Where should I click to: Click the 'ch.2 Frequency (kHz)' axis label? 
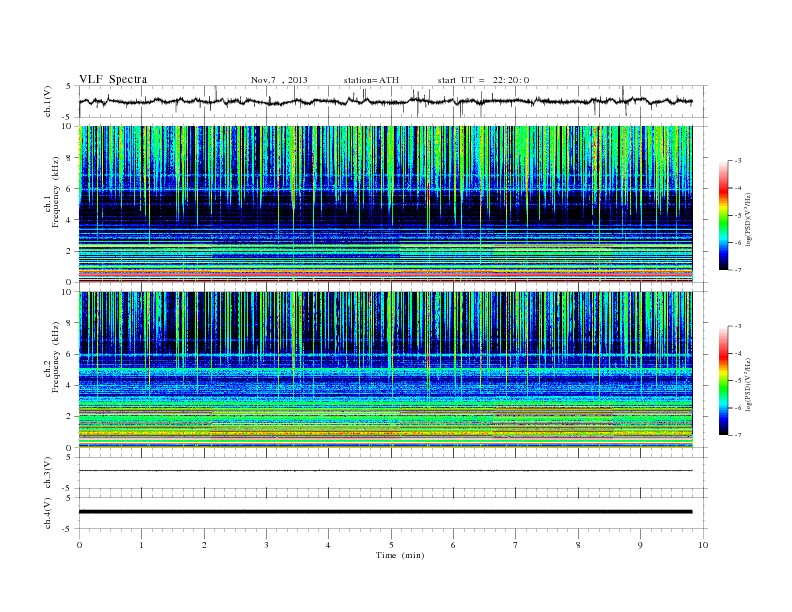pos(52,358)
